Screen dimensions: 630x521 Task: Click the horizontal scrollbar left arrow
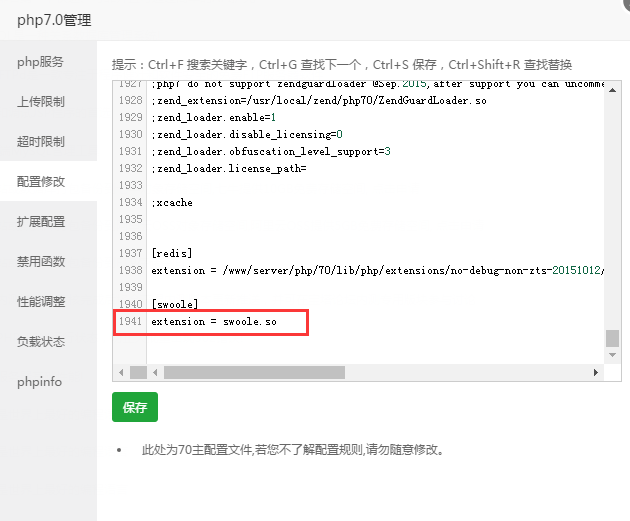point(121,372)
